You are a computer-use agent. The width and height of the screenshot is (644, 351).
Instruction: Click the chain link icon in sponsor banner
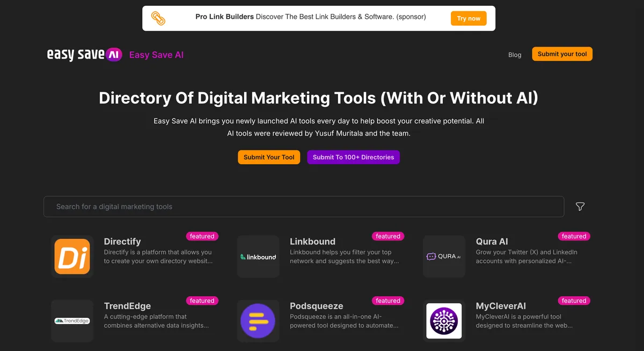click(158, 18)
